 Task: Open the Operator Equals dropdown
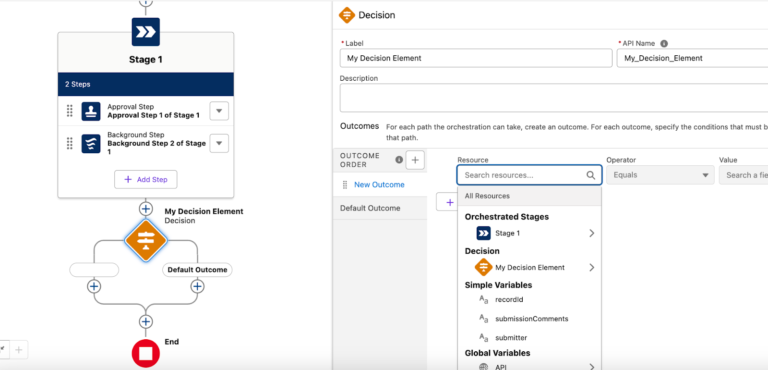click(x=660, y=175)
